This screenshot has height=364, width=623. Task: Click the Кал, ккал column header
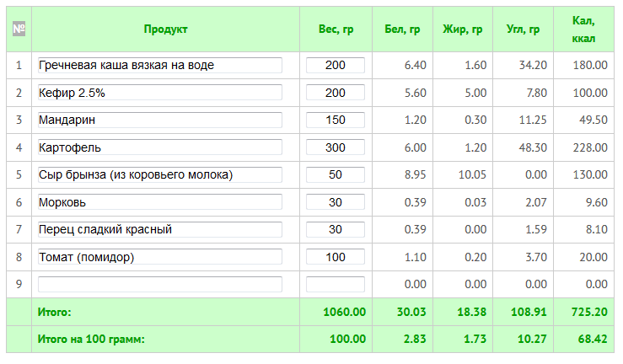583,29
